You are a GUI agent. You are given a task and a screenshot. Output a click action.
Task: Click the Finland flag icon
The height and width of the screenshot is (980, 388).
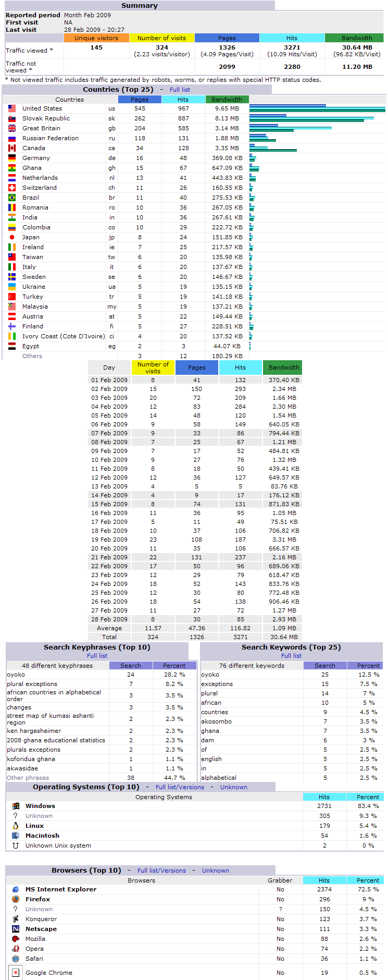point(12,326)
